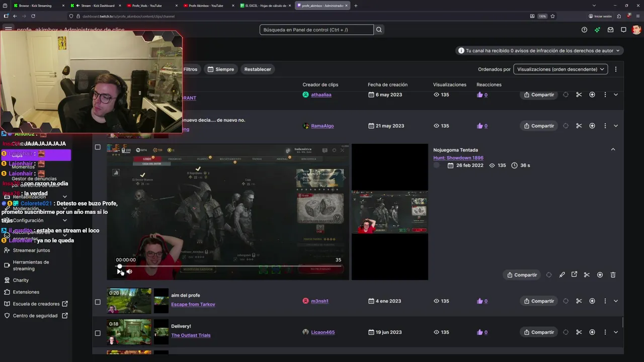Open the whispers chat bubble icon in header
644x362 pixels.
623,30
